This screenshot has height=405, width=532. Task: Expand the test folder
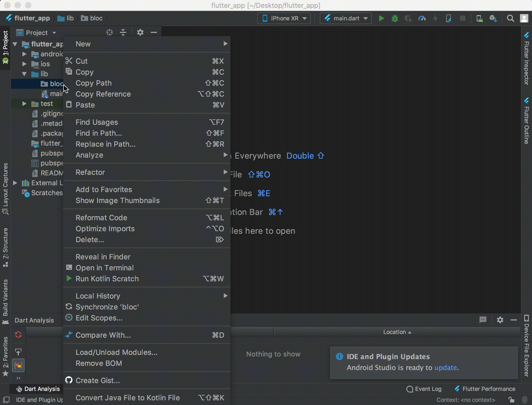24,104
